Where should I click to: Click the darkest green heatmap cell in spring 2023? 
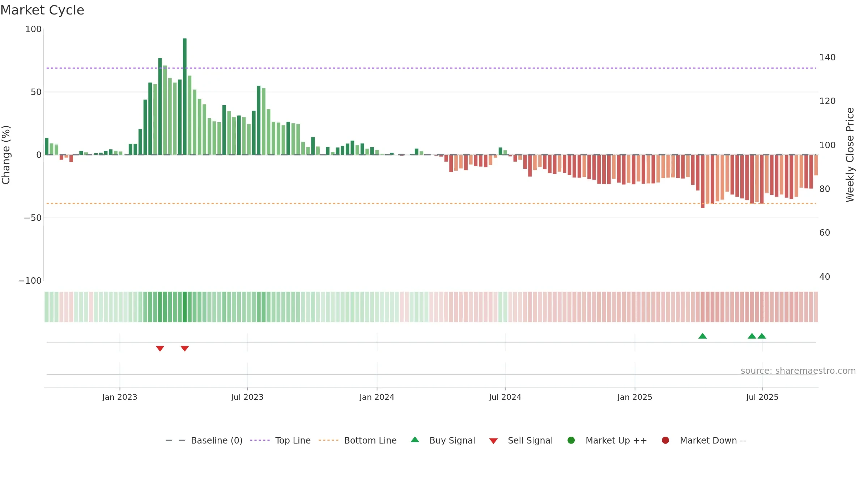(185, 307)
